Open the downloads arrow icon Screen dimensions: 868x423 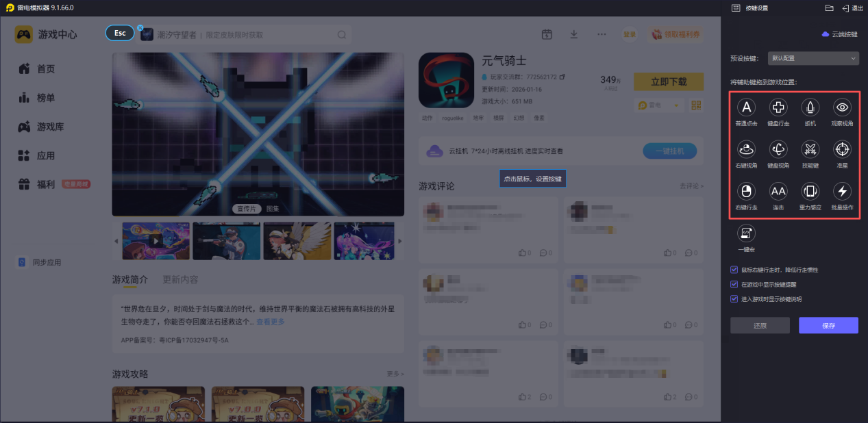574,34
